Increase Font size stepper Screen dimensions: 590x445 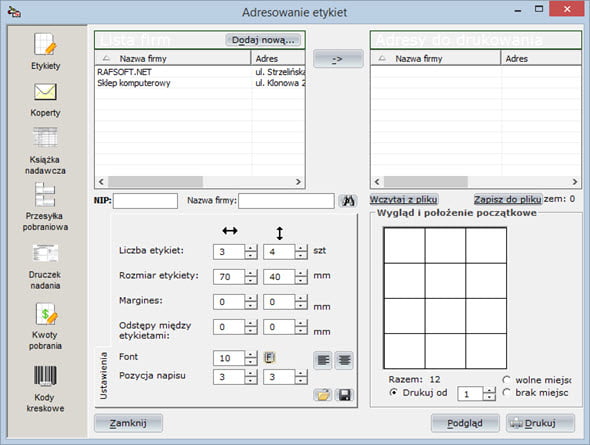click(251, 354)
